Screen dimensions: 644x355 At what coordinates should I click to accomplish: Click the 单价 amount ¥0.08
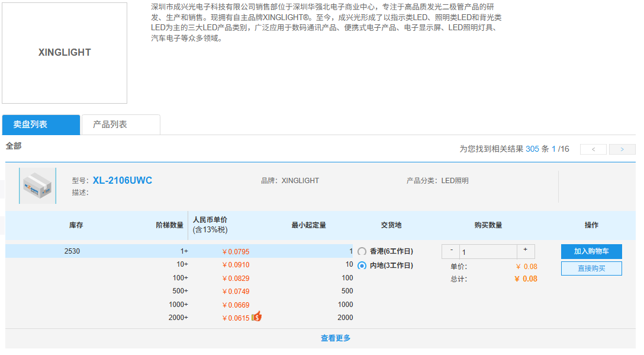[x=527, y=267]
